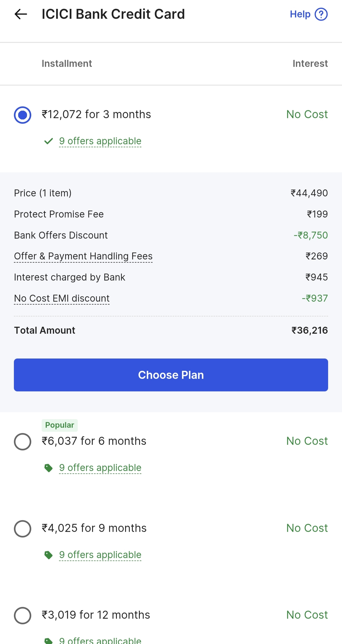Select the ₹6,037 for 6 months plan

[x=22, y=442]
